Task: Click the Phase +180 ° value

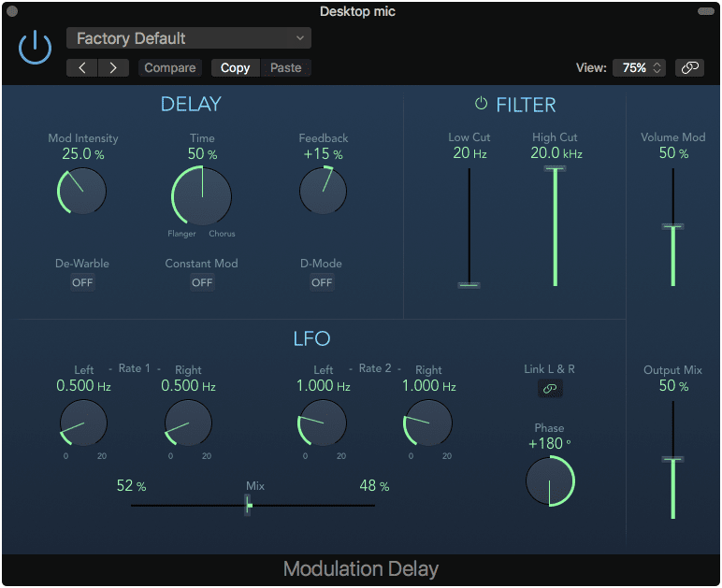Action: 549,443
